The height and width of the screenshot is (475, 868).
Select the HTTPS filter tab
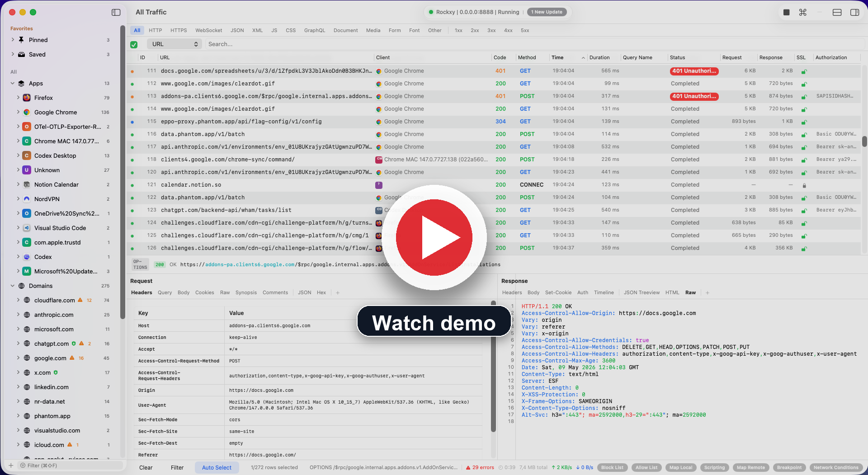coord(179,31)
